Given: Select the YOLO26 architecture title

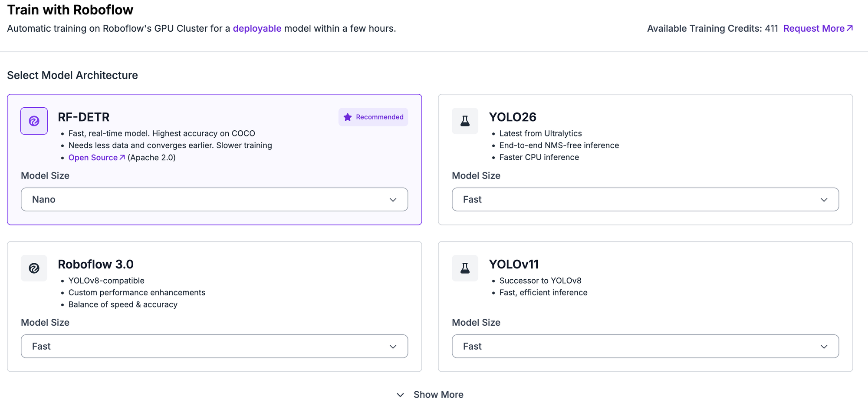Looking at the screenshot, I should coord(513,117).
